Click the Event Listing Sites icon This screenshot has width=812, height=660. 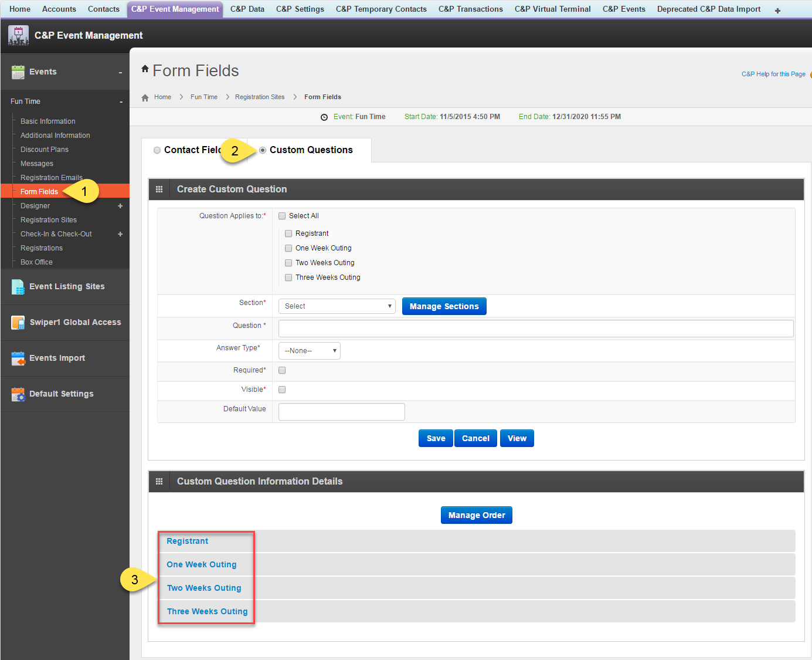18,286
